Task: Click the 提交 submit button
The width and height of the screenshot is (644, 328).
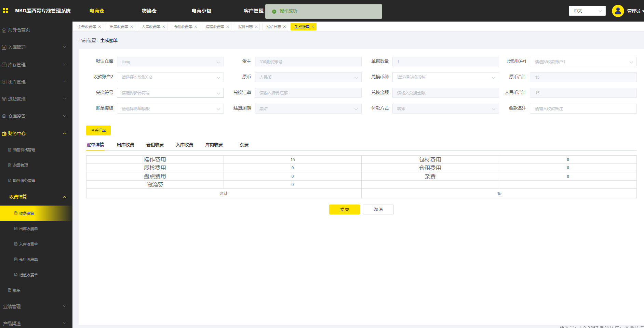Action: [344, 210]
